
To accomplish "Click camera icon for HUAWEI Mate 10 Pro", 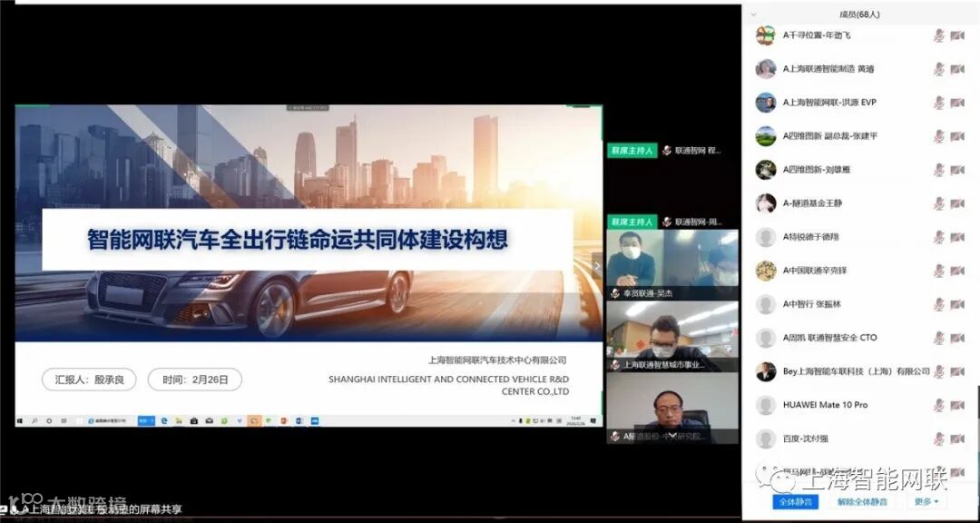I will click(957, 405).
